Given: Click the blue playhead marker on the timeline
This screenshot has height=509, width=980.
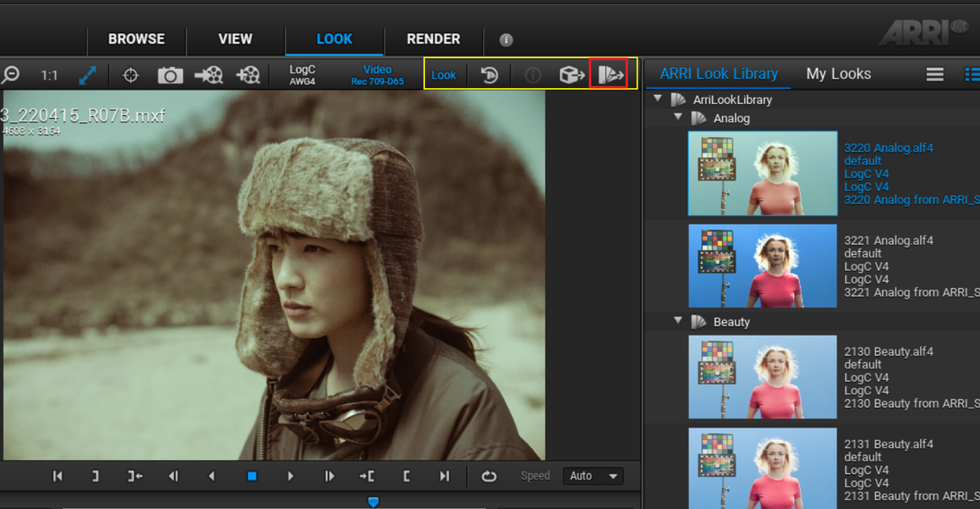Looking at the screenshot, I should [373, 502].
